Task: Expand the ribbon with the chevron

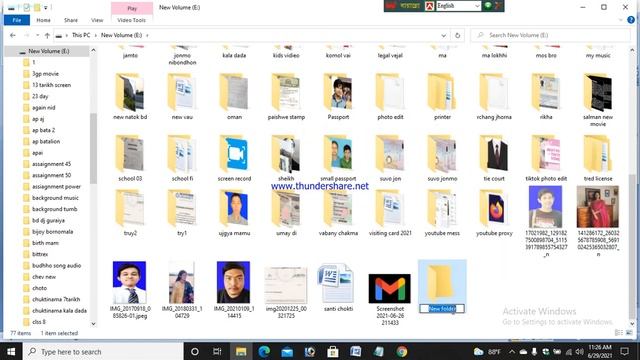Action: [x=621, y=20]
